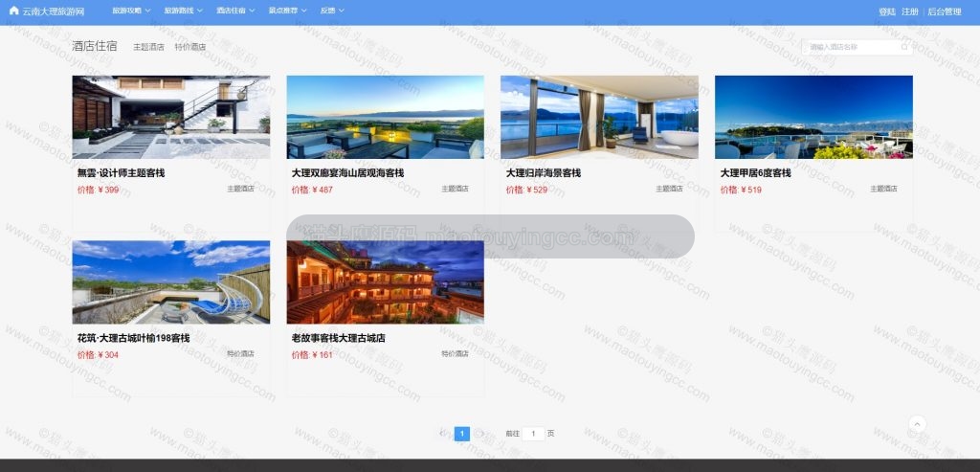Expand the 旅游路线 dropdown menu
This screenshot has width=980, height=472.
(183, 11)
